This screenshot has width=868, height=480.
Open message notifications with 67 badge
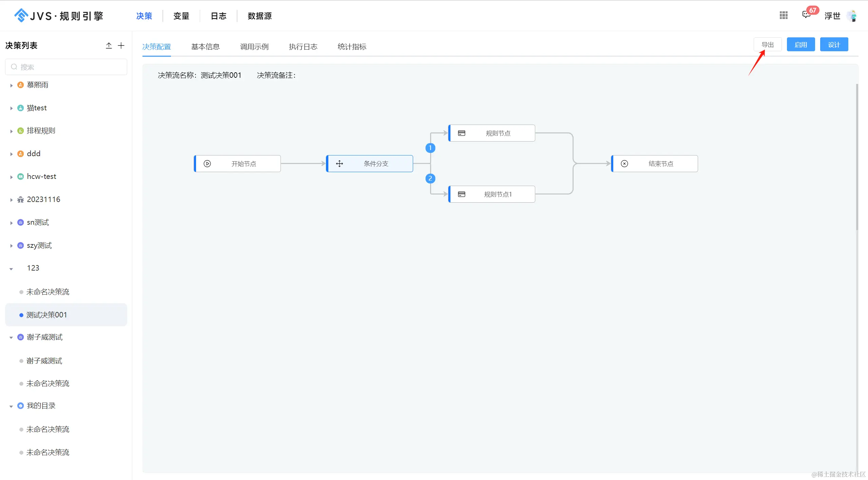coord(806,15)
